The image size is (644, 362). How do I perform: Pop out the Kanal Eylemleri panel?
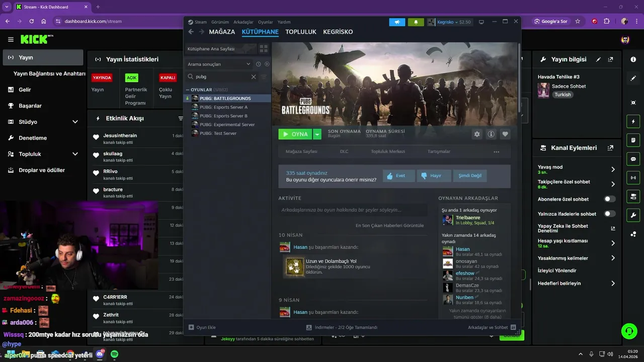point(610,148)
